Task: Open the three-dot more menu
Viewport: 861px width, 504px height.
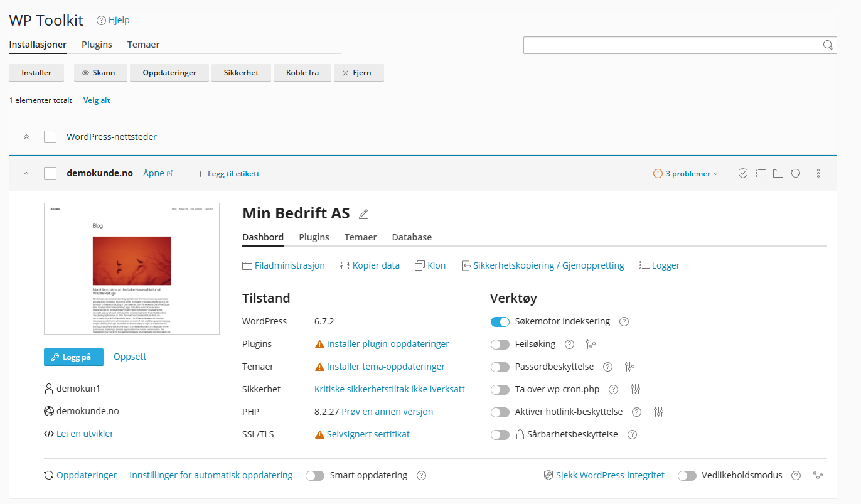Action: 818,174
